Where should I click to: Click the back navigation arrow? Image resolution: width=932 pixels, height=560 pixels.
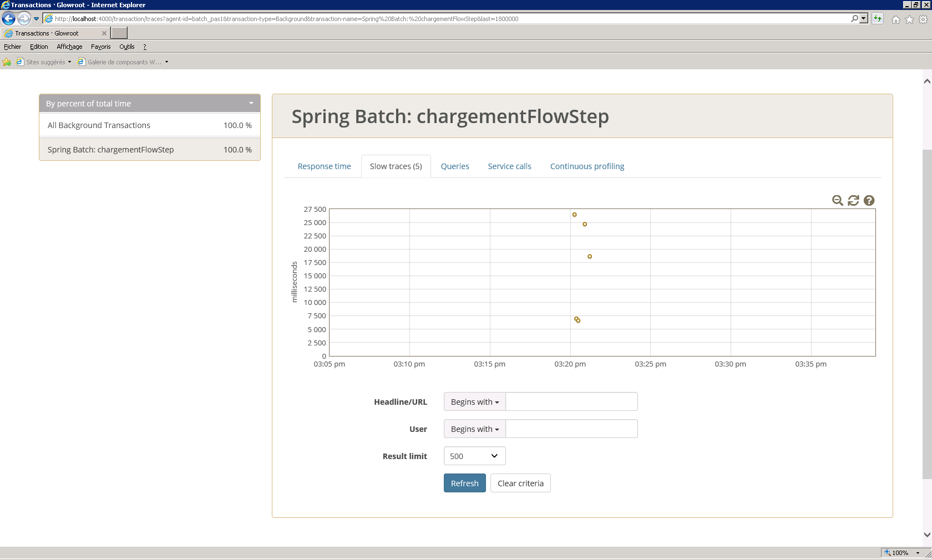coord(8,18)
